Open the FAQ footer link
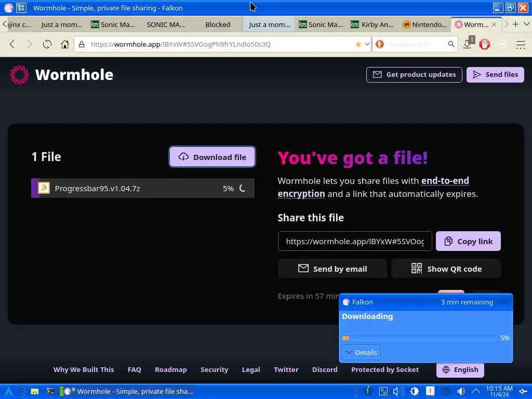Viewport: 532px width, 399px height. click(x=135, y=369)
